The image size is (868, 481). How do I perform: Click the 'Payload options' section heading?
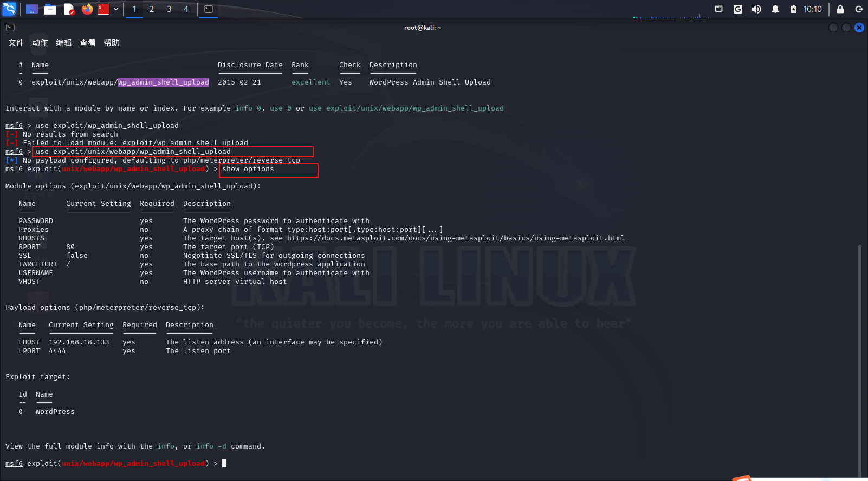[105, 308]
